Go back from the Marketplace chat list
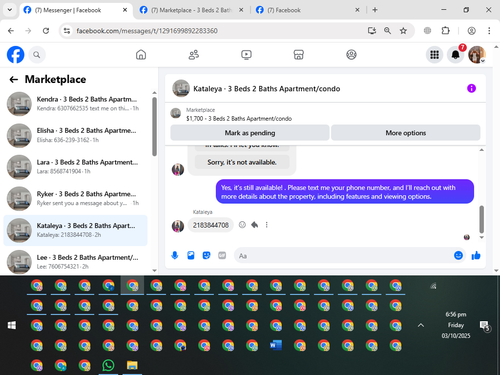 point(13,79)
